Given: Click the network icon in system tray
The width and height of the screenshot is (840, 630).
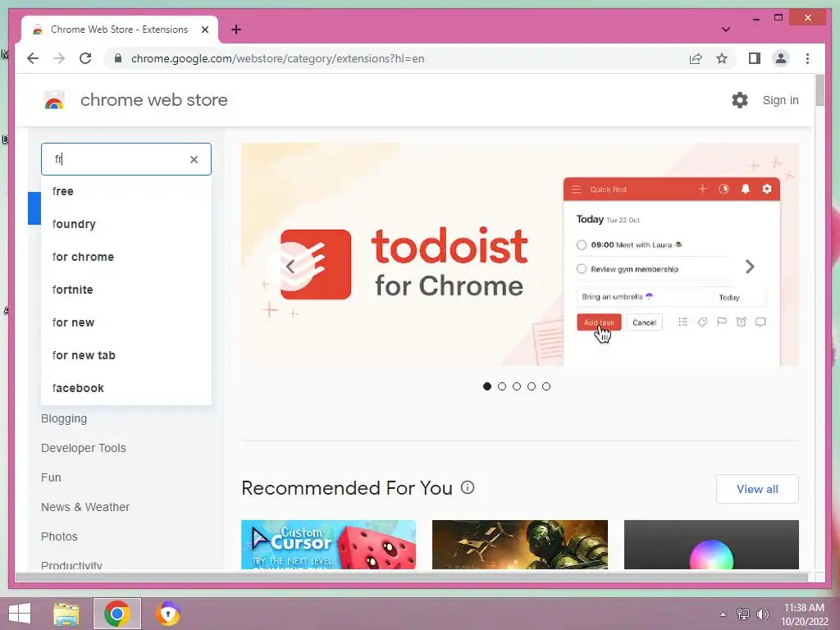Looking at the screenshot, I should pos(743,614).
